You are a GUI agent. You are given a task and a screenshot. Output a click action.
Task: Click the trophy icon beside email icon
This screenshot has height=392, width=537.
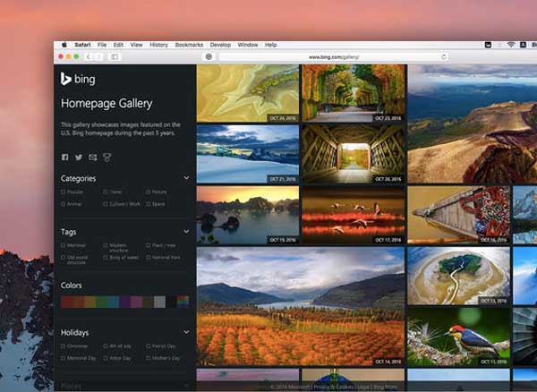[107, 158]
